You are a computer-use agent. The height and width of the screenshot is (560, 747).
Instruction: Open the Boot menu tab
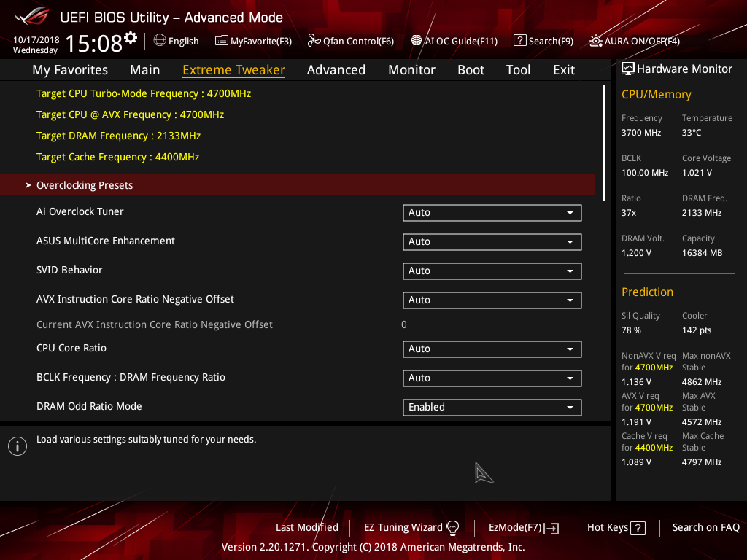[471, 69]
